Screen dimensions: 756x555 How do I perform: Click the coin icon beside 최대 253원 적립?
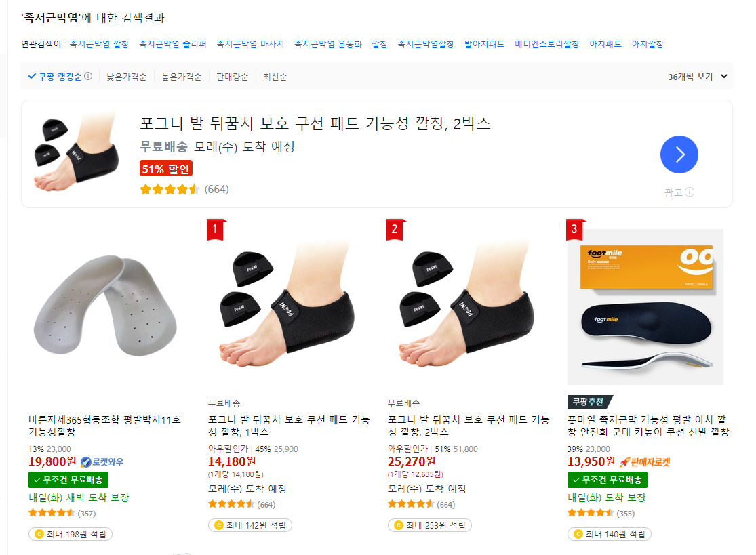click(399, 525)
